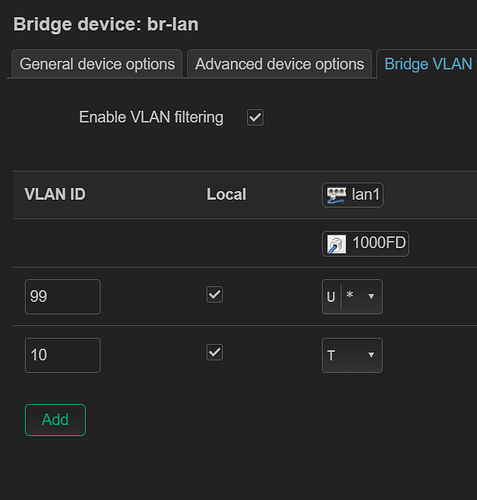Click the asterisk primary VLAN marker

[349, 295]
